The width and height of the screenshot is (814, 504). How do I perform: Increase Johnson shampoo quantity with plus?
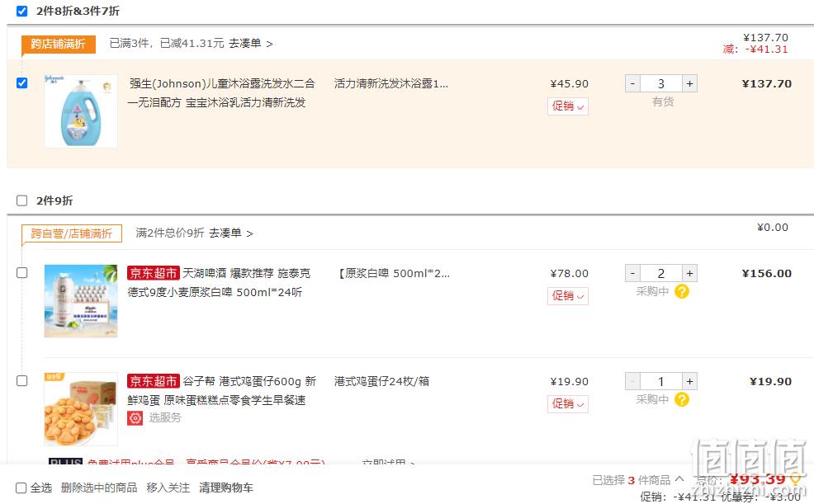pos(689,83)
